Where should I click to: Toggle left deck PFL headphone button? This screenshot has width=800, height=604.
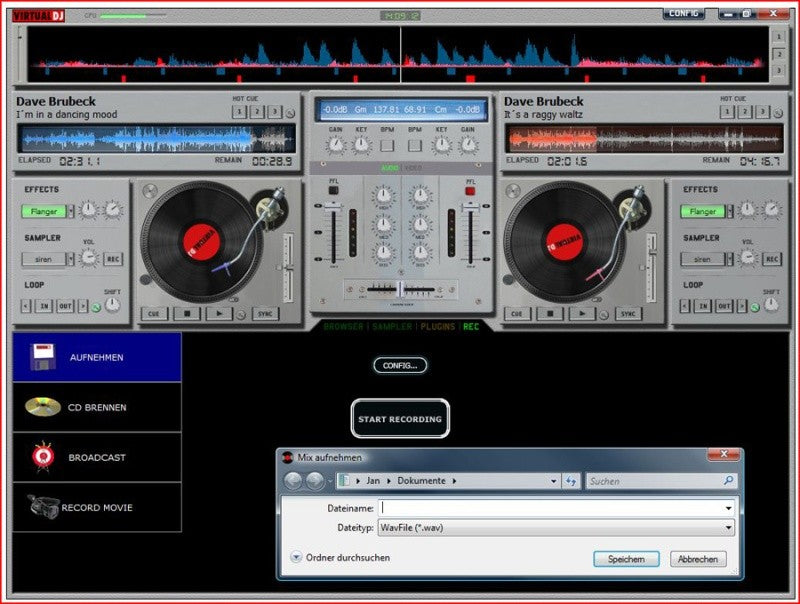(333, 191)
